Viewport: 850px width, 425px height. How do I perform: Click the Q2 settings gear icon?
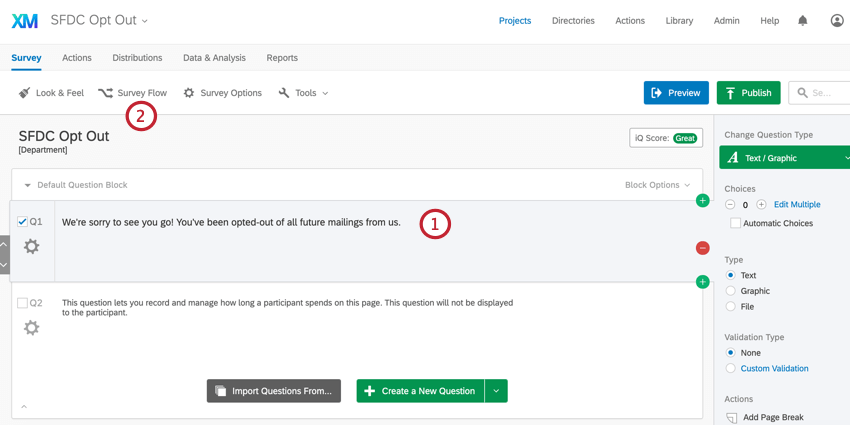pyautogui.click(x=32, y=328)
